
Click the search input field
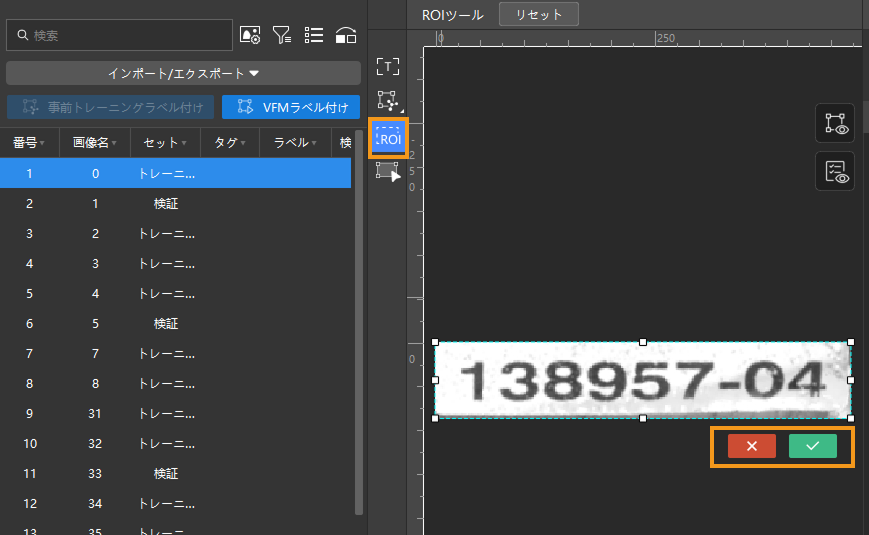click(119, 35)
